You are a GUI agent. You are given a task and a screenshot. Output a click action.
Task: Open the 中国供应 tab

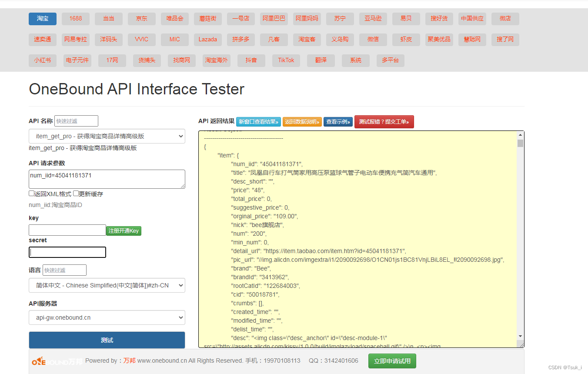coord(472,19)
